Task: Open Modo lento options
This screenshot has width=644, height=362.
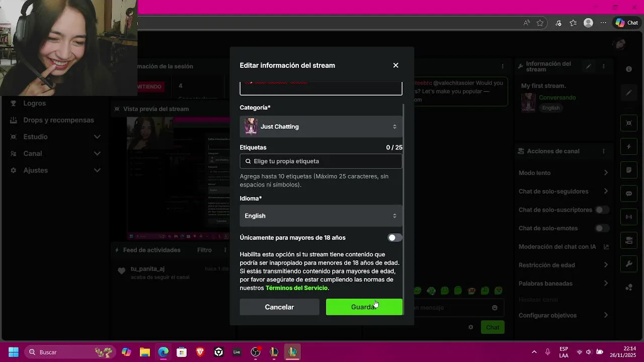Action: [563, 173]
